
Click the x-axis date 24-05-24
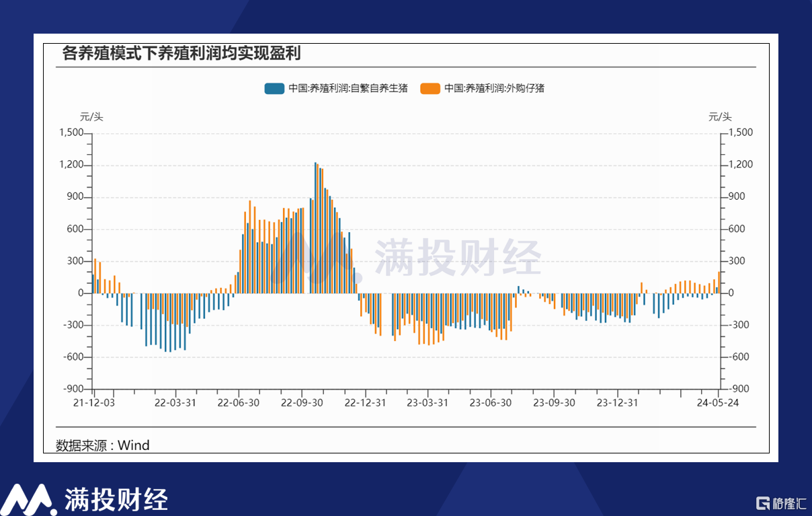718,403
